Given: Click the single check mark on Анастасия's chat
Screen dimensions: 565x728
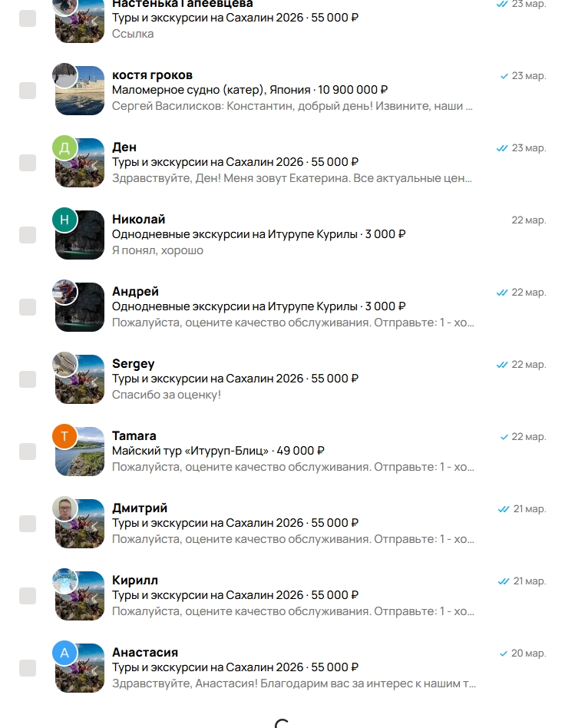Looking at the screenshot, I should [504, 654].
